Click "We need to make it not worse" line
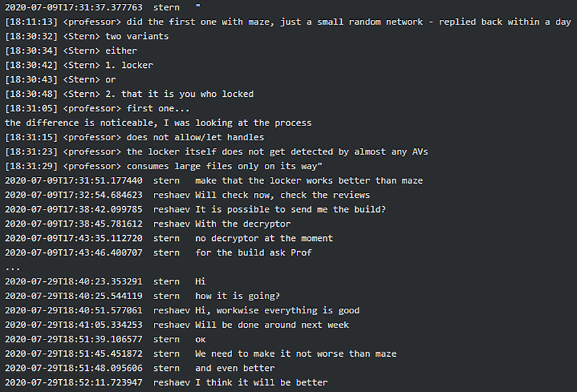577x392 pixels. (x=296, y=354)
